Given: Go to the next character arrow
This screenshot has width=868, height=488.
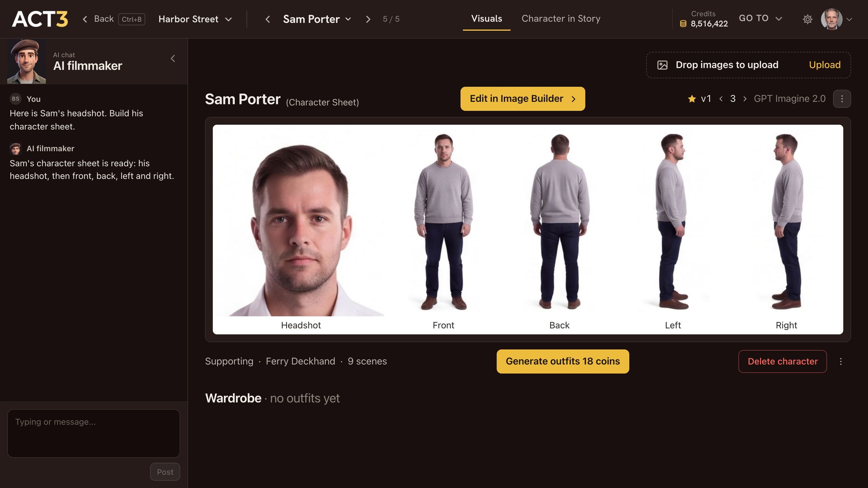Looking at the screenshot, I should pyautogui.click(x=368, y=19).
